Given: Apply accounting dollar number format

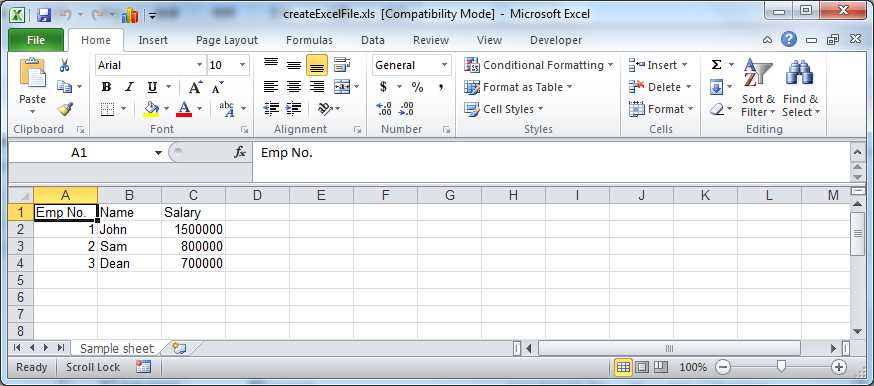Looking at the screenshot, I should click(383, 87).
